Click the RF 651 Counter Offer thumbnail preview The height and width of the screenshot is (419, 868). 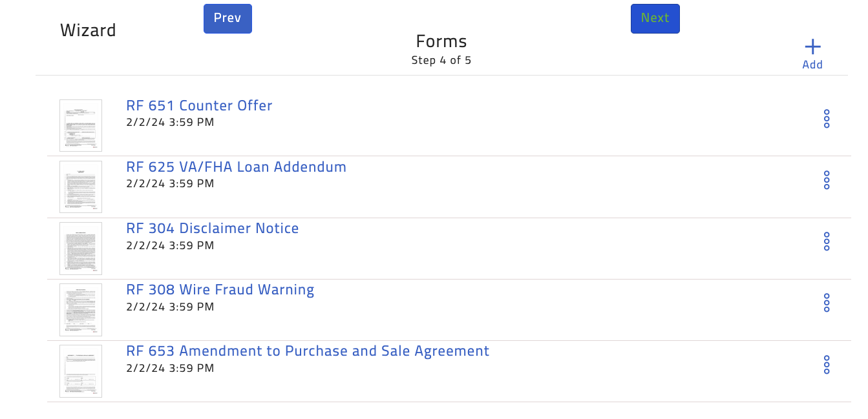pyautogui.click(x=80, y=125)
